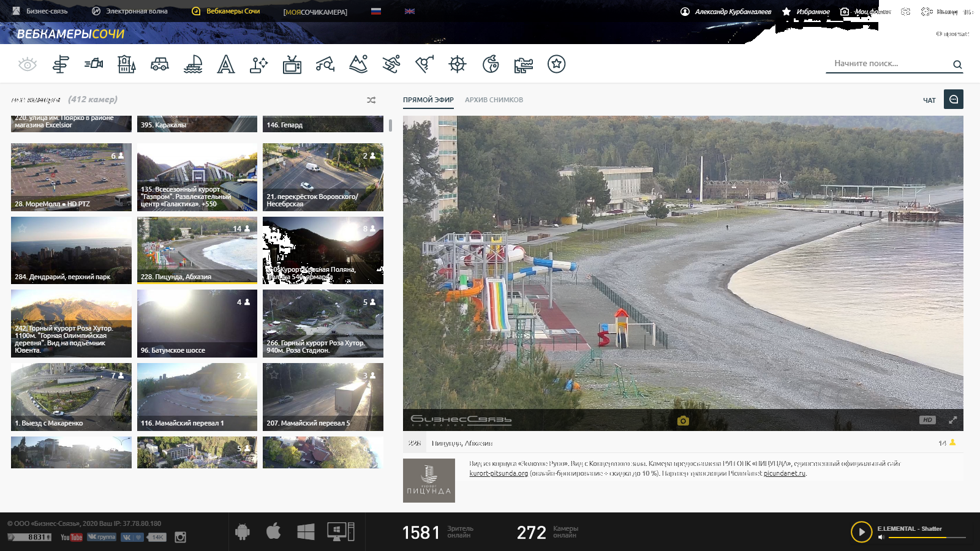The height and width of the screenshot is (551, 980).
Task: Open the YouTube channel link
Action: pyautogui.click(x=72, y=537)
